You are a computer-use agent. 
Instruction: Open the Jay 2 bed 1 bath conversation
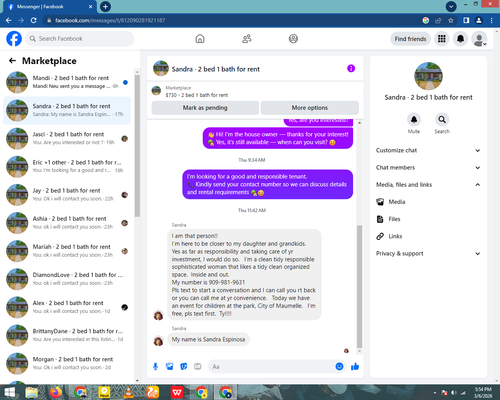click(x=67, y=195)
